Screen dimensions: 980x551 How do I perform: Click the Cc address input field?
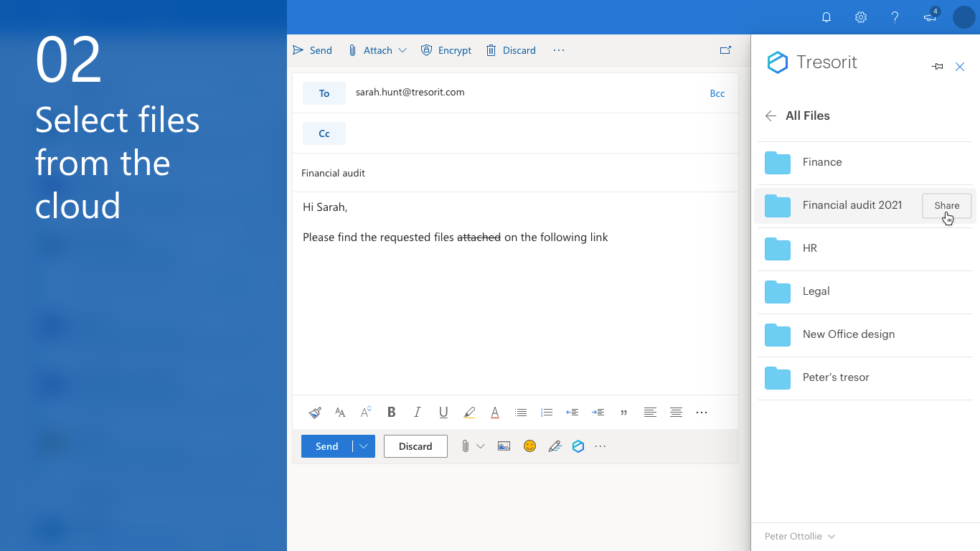[542, 133]
